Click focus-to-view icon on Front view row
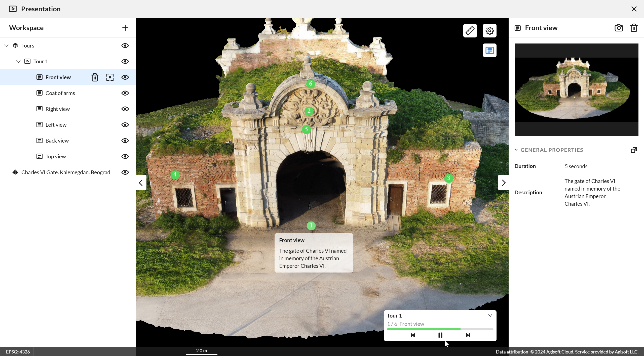The image size is (644, 356). click(x=110, y=77)
